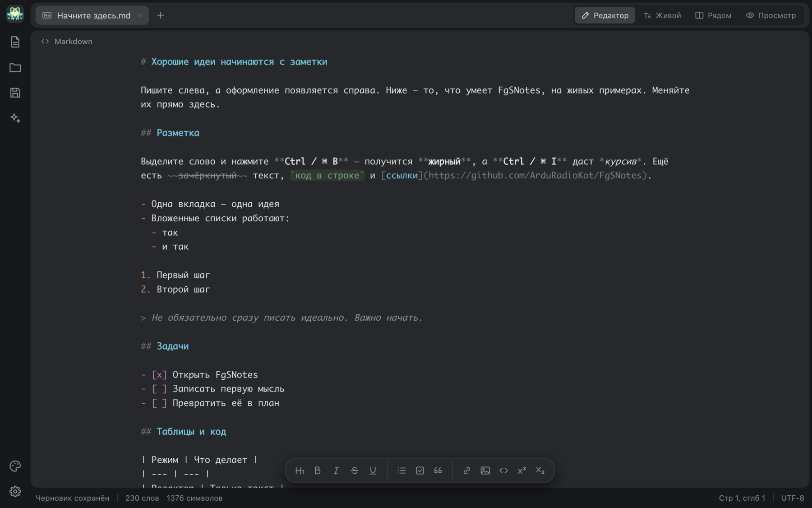This screenshot has width=812, height=508.
Task: Apply bold from floating toolbar
Action: pos(318,471)
